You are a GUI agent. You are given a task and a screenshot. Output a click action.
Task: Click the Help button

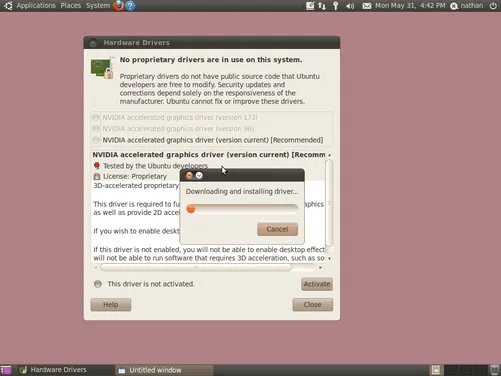click(x=111, y=305)
